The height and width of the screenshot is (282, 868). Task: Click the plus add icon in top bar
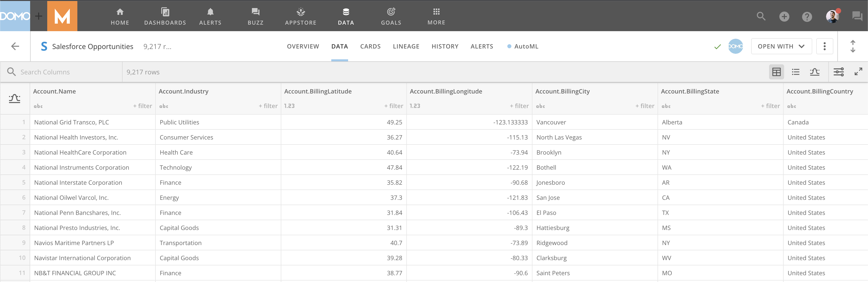pyautogui.click(x=784, y=16)
